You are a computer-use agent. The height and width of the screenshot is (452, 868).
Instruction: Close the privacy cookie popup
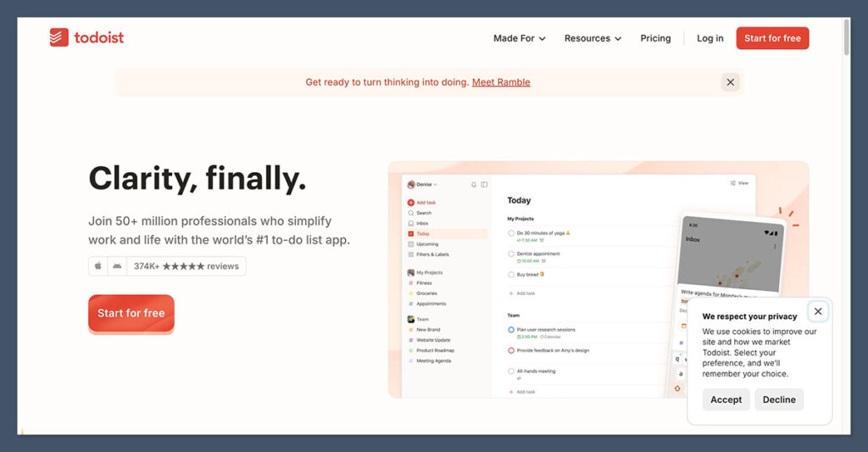(x=818, y=311)
